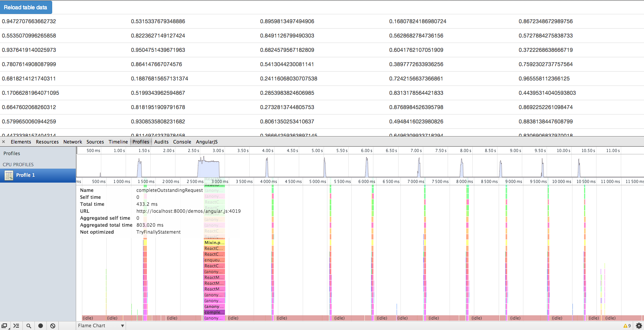This screenshot has height=330, width=644.
Task: Open the Console tab
Action: [x=182, y=142]
